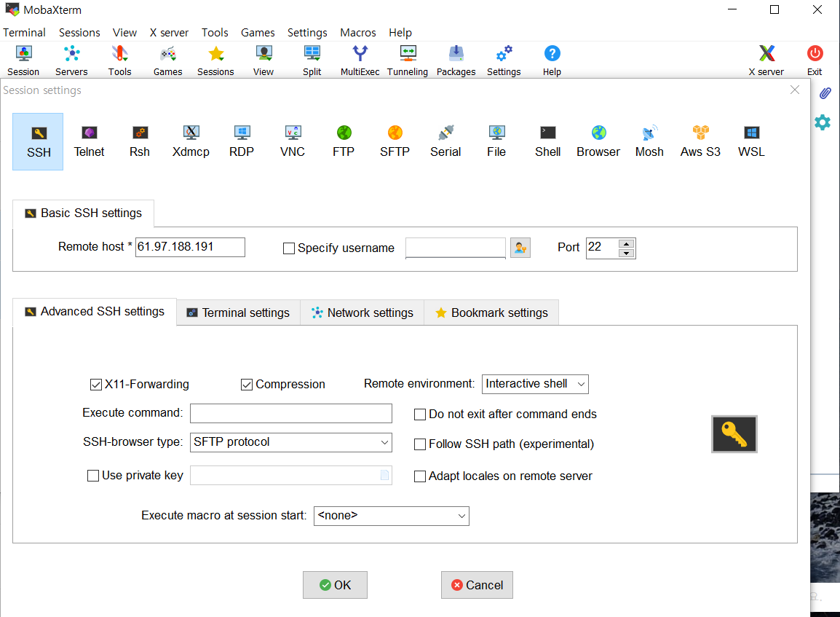Click the teal gear icon at right edge

[823, 123]
